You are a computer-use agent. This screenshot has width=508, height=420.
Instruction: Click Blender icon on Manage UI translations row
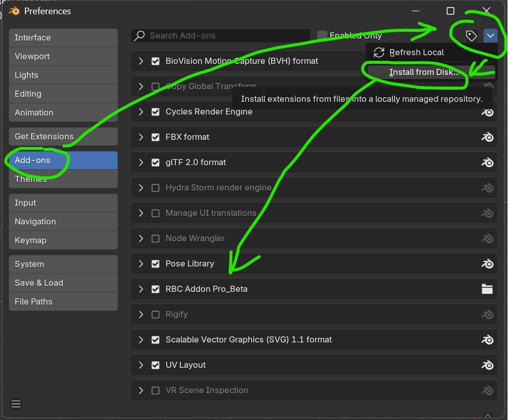coord(487,213)
